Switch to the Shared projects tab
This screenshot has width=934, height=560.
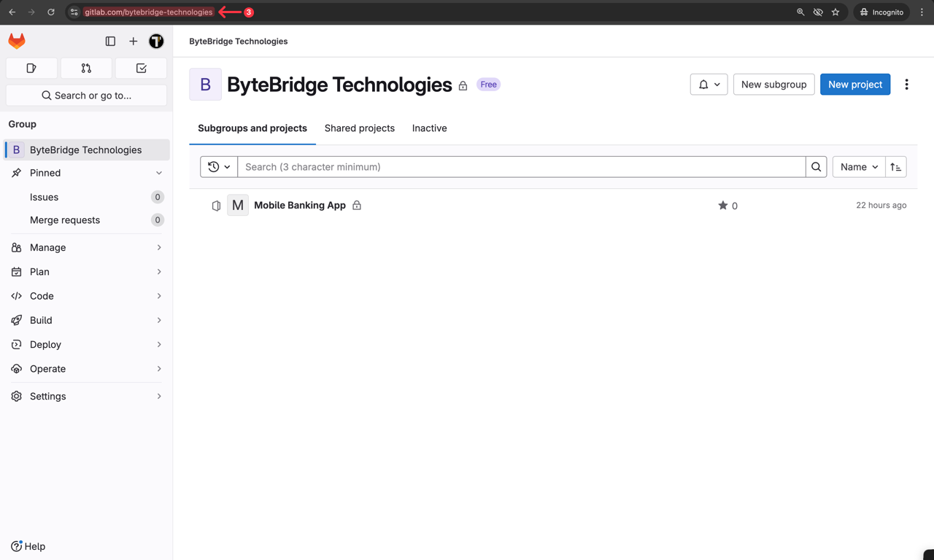(x=359, y=128)
